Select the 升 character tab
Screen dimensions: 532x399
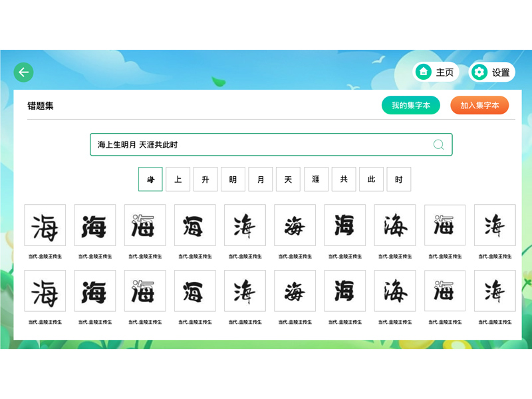point(205,179)
